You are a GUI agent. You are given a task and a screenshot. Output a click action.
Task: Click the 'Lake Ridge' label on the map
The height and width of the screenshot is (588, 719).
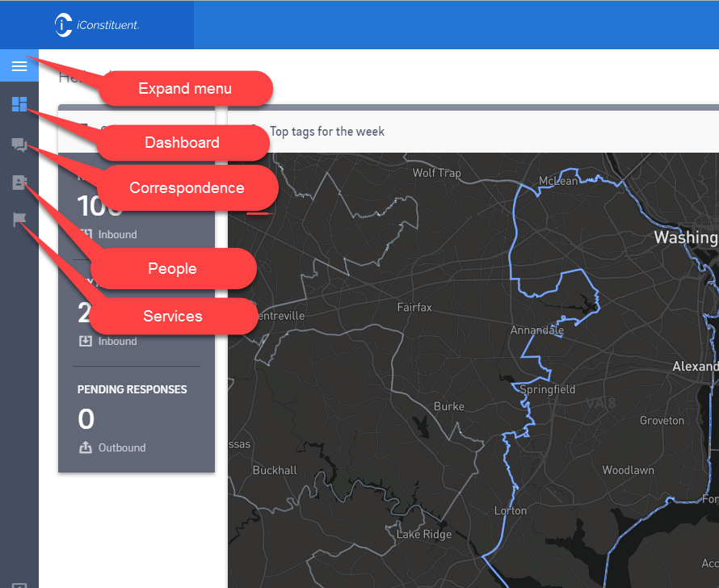424,535
